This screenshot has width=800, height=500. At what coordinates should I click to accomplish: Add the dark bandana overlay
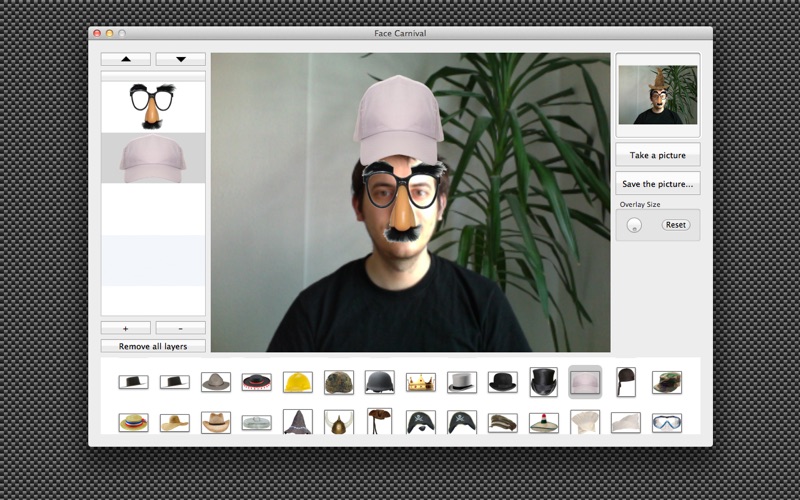626,382
